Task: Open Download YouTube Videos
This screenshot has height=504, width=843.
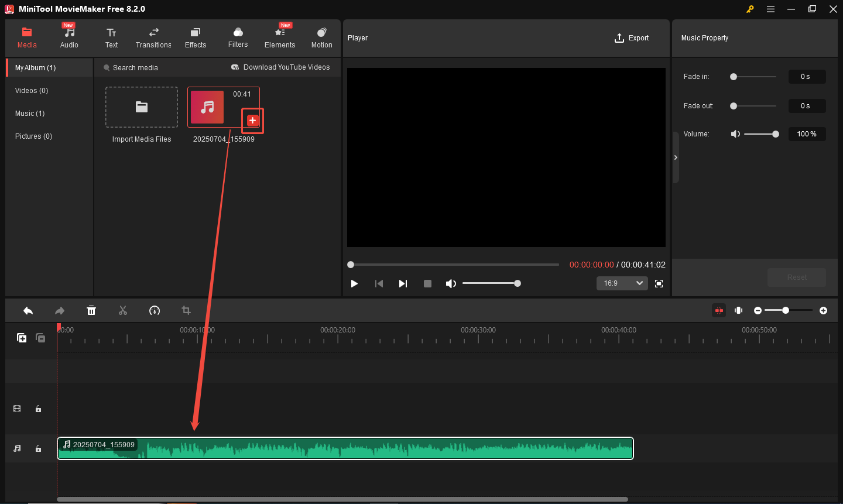Action: [x=280, y=67]
